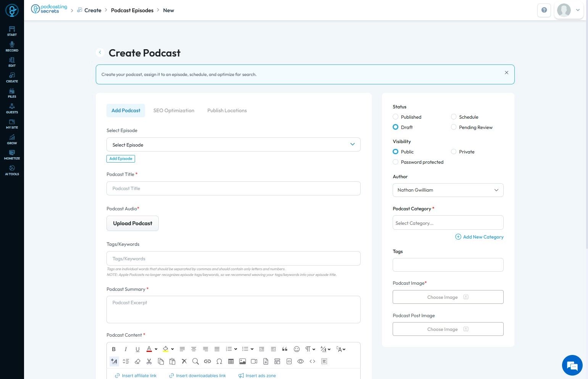Insert a table in content editor

(x=230, y=361)
